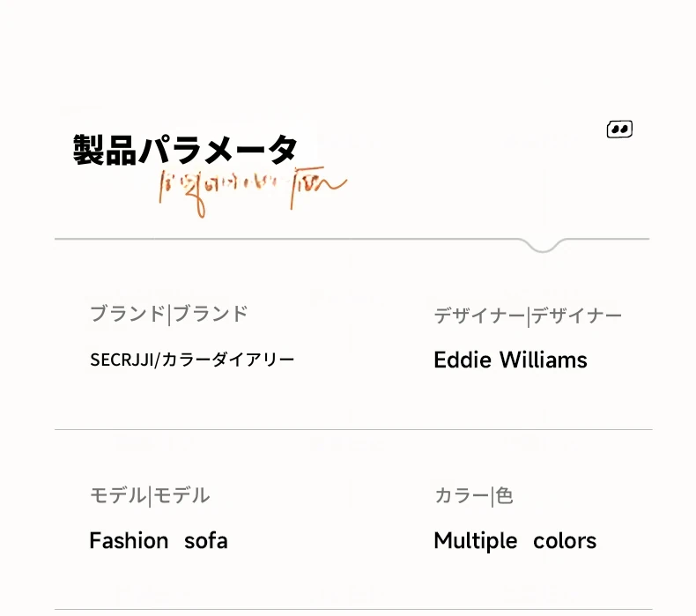Viewport: 696px width, 616px height.
Task: Click the divider line under brand row
Action: click(353, 429)
